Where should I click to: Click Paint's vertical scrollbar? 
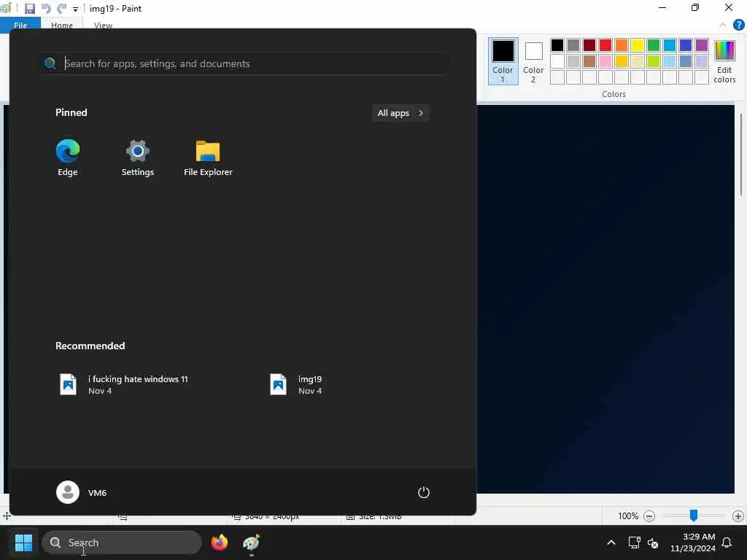coord(741,155)
